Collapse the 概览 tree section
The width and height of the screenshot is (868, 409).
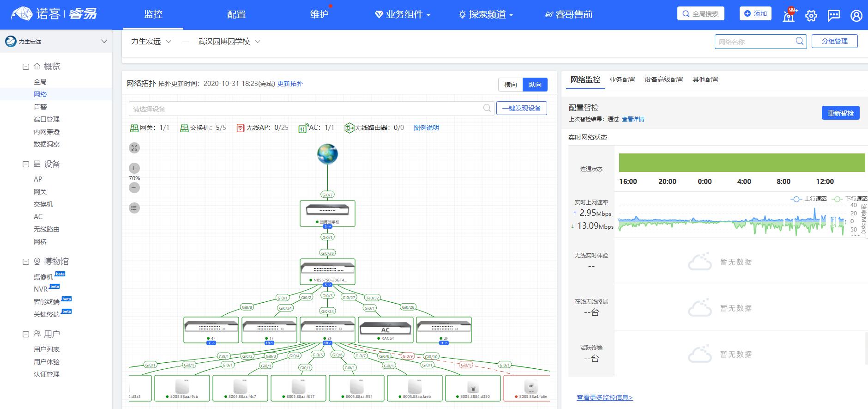pos(26,67)
